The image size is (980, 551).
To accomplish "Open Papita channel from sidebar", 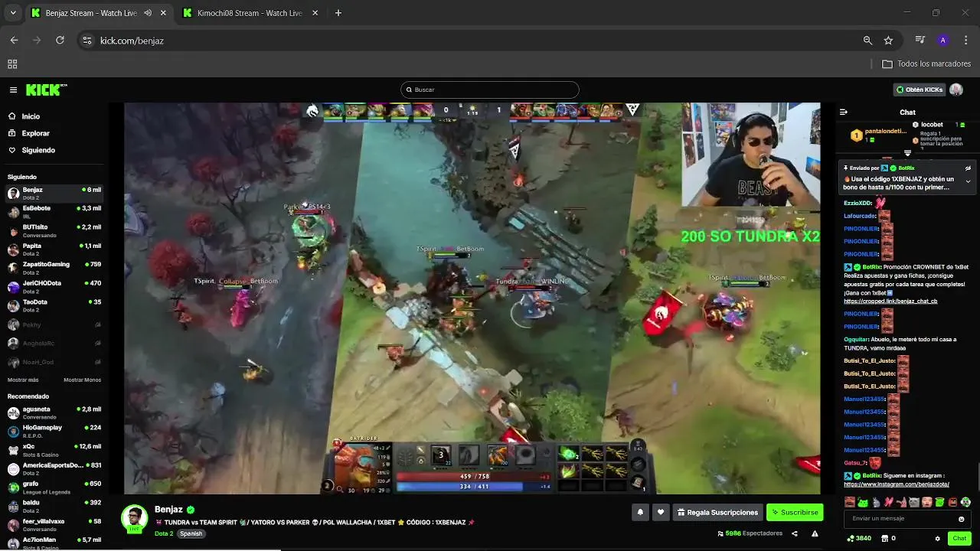I will click(x=54, y=249).
